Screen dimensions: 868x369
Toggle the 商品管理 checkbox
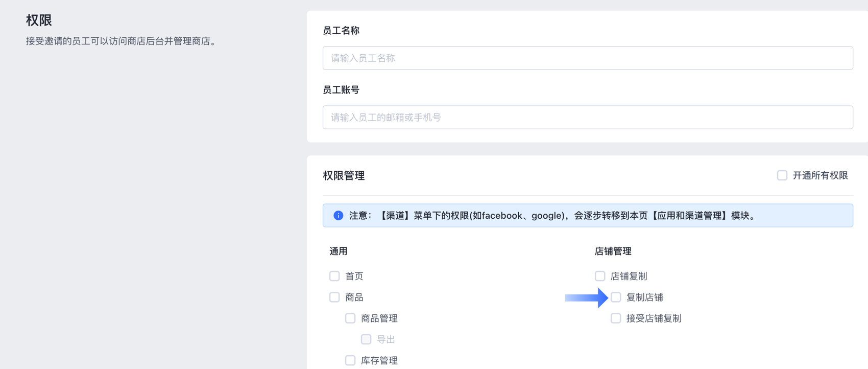tap(350, 318)
